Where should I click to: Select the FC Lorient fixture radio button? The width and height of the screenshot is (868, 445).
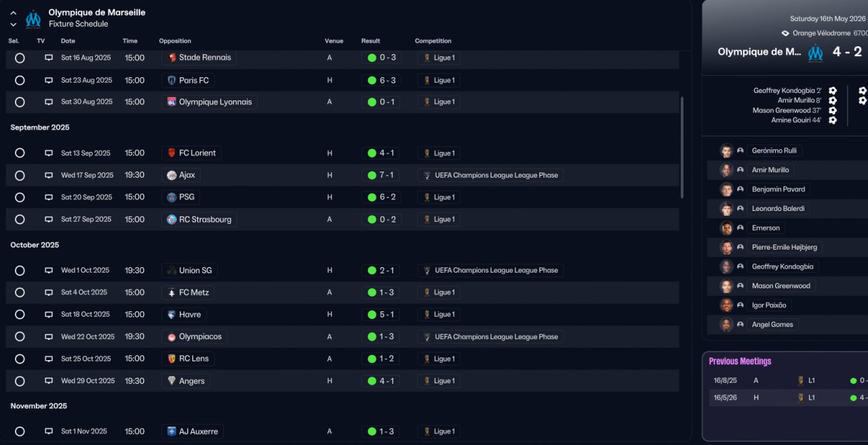click(20, 153)
